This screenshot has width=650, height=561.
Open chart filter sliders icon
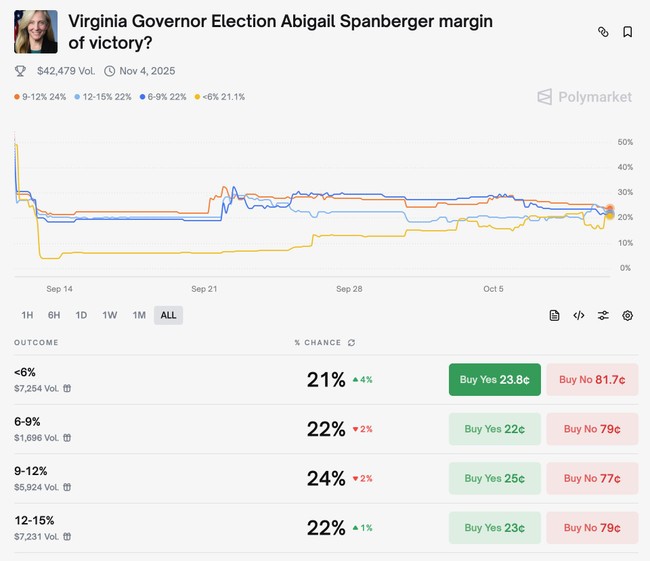(603, 315)
